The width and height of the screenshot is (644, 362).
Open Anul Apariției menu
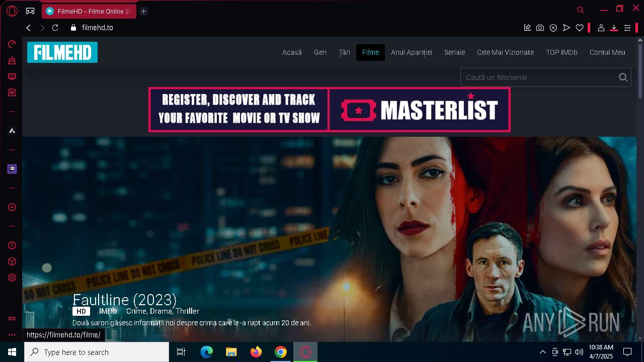click(x=412, y=52)
